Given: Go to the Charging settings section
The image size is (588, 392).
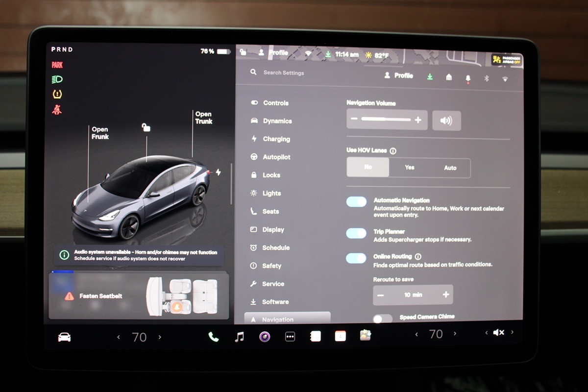Looking at the screenshot, I should point(276,139).
